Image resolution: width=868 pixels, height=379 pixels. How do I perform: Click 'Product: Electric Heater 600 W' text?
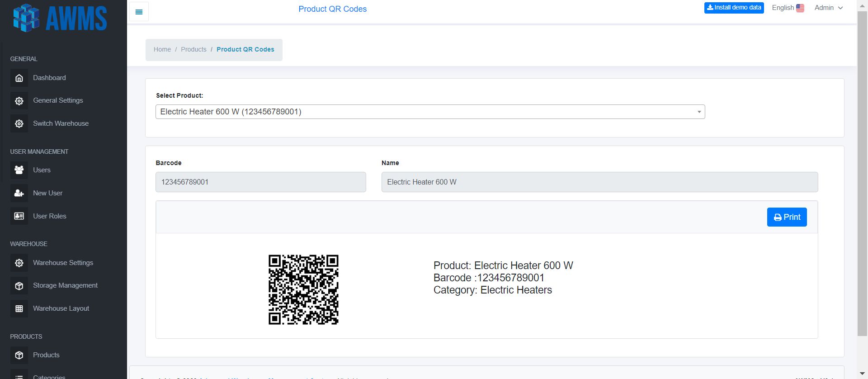(x=503, y=265)
